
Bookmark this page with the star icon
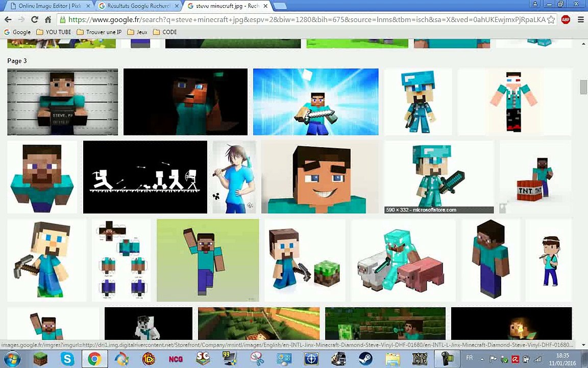point(551,19)
